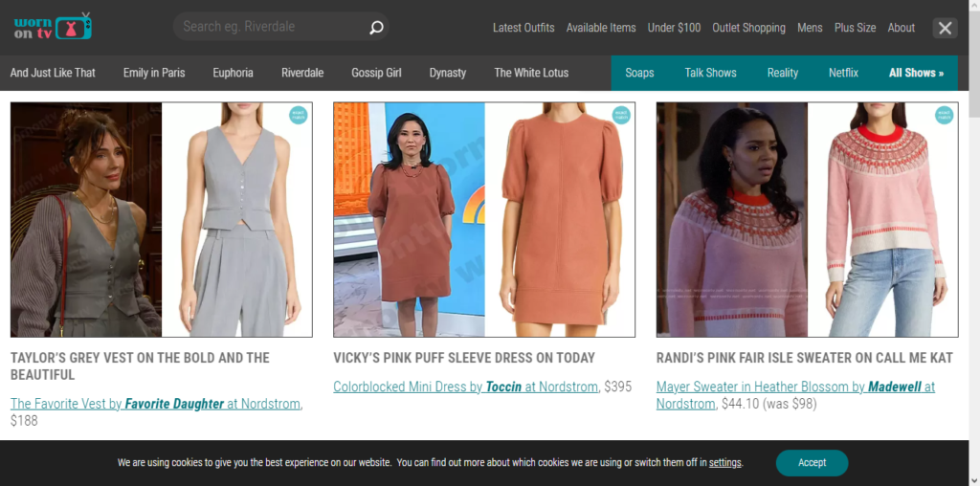Click the exact match badge on Taylor's vest
Viewport: 980px width, 486px height.
(x=299, y=115)
